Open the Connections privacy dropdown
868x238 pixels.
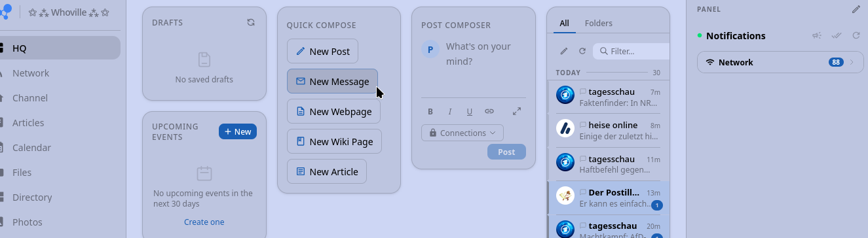(462, 133)
